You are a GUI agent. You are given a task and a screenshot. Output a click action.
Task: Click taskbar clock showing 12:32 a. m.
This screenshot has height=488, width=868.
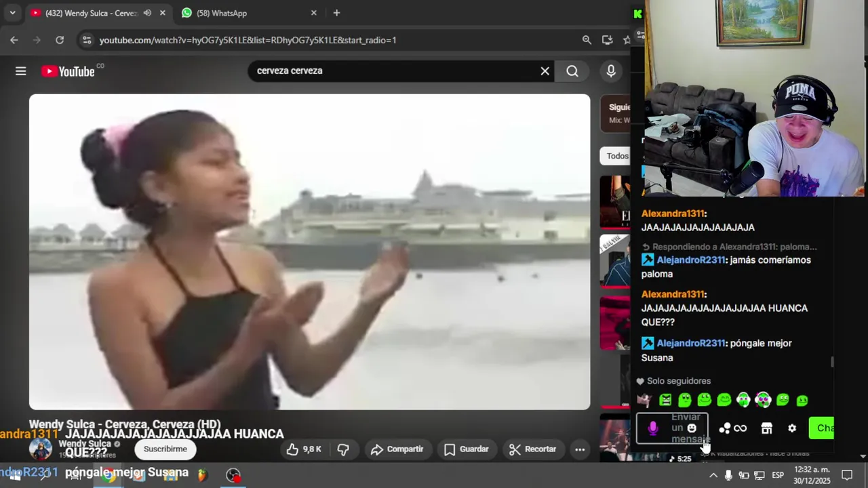point(812,475)
